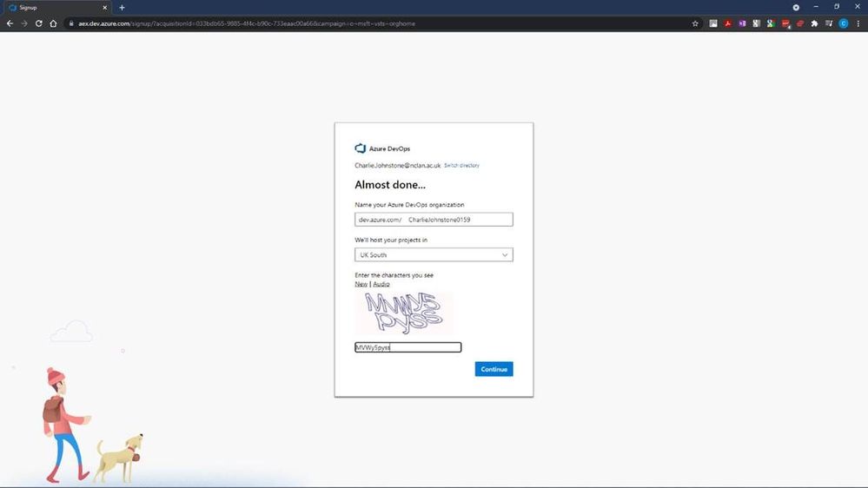Click the Azure DevOps logo
The width and height of the screenshot is (868, 488).
click(x=361, y=148)
